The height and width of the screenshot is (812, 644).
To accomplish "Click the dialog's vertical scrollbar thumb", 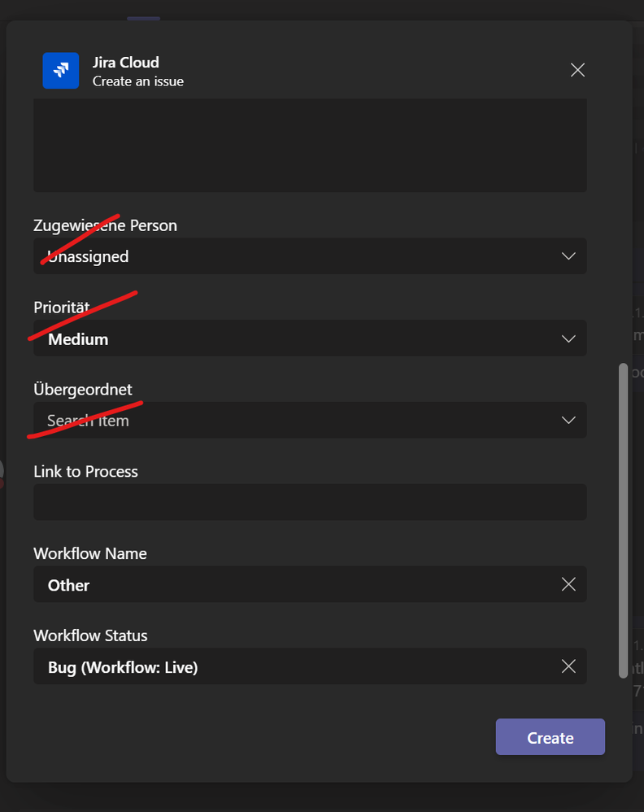I will [x=624, y=521].
